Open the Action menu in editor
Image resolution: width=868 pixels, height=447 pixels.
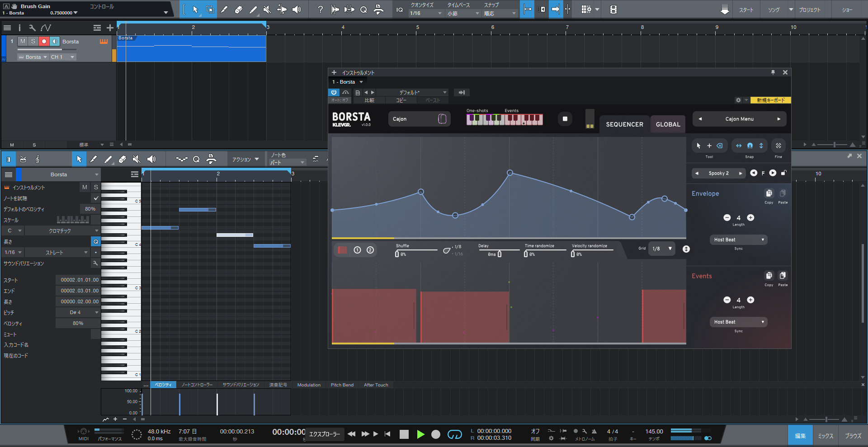pyautogui.click(x=245, y=160)
